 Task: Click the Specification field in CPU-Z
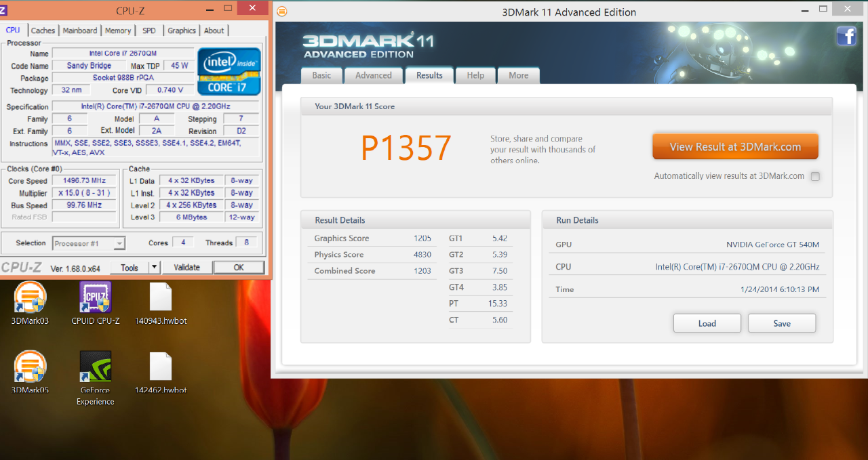coord(156,106)
